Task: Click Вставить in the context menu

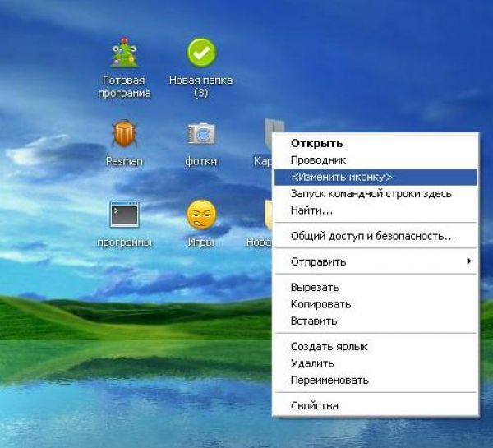Action: [x=376, y=321]
